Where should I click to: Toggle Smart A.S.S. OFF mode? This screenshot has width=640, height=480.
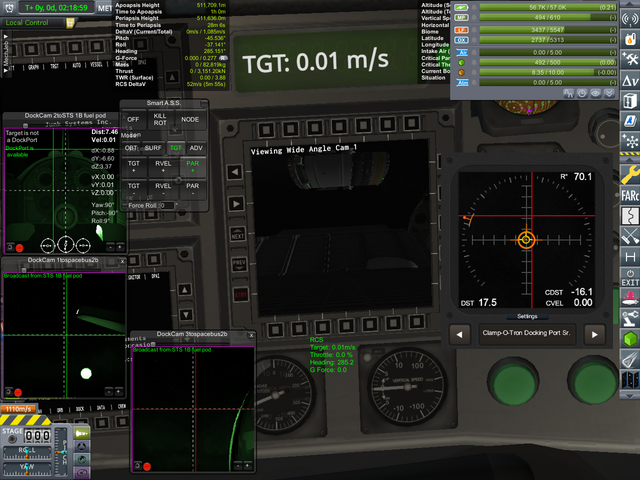(x=133, y=119)
